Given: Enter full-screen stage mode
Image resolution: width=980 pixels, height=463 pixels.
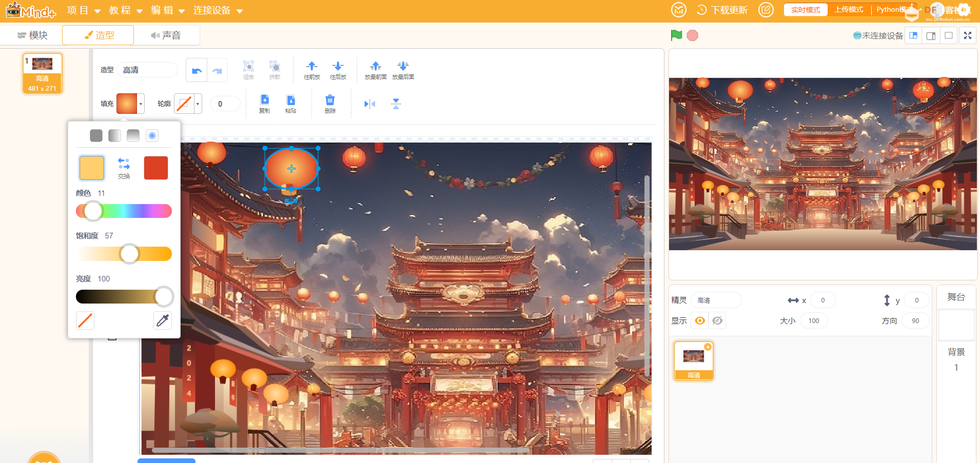Looking at the screenshot, I should 968,35.
